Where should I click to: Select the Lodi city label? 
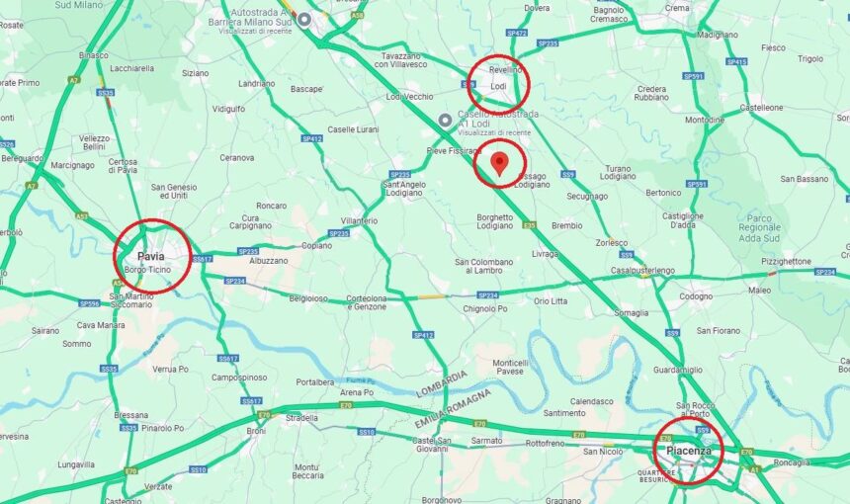tap(498, 86)
